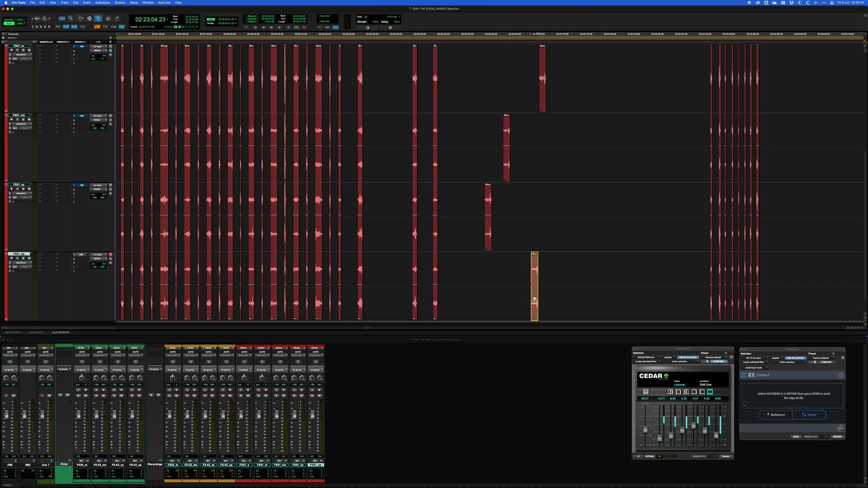Solo the FX01_m track
Image resolution: width=868 pixels, height=488 pixels.
click(x=23, y=50)
